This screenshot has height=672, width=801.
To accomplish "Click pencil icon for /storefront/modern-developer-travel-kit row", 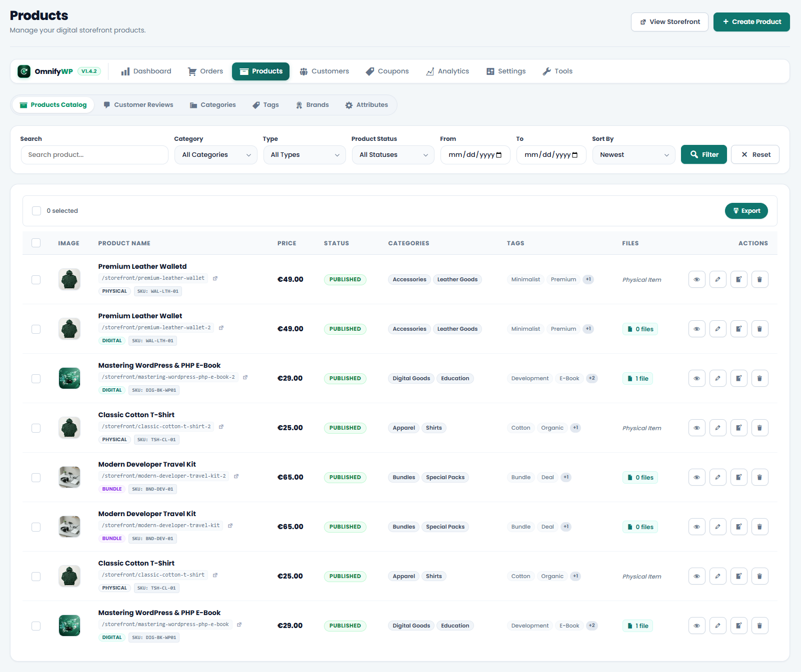I will [x=717, y=527].
